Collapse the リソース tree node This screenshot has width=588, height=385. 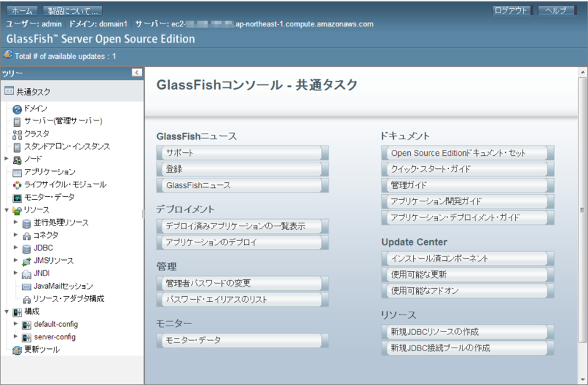point(7,210)
